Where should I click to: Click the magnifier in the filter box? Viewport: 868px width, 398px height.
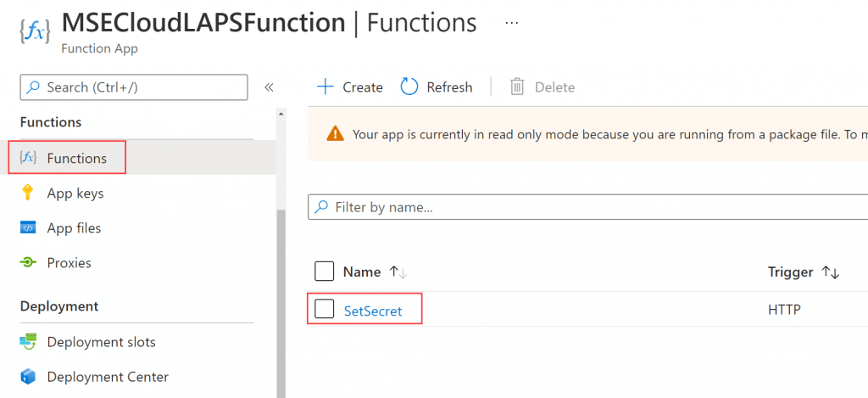pos(320,207)
